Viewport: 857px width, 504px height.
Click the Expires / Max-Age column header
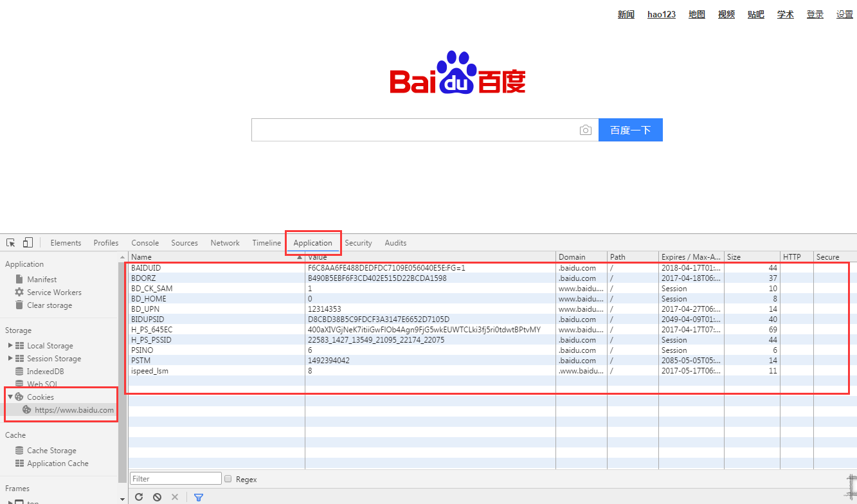coord(692,256)
